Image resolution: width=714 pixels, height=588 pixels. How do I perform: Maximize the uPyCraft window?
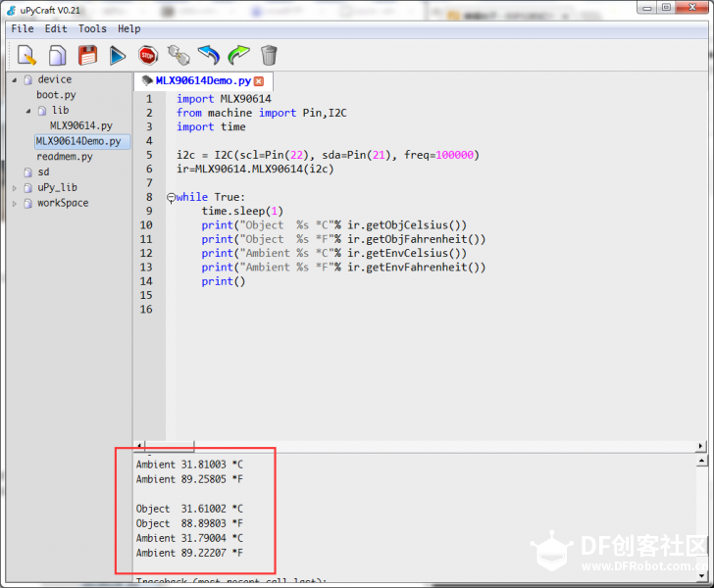point(666,8)
